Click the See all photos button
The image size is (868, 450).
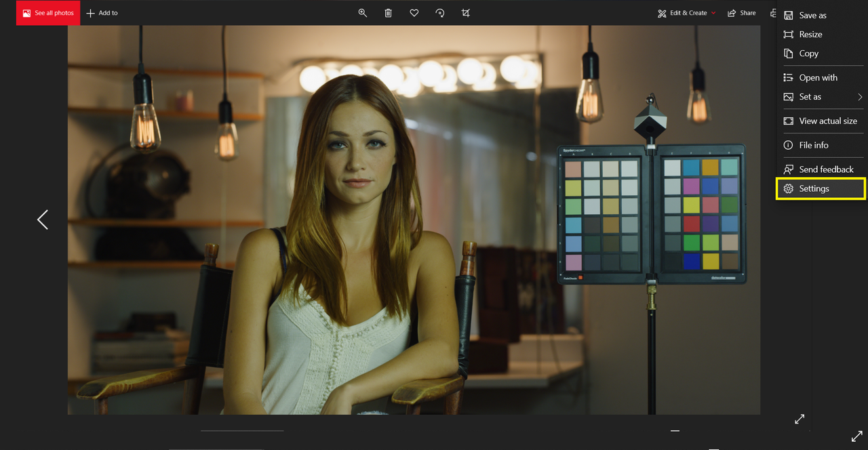tap(48, 13)
